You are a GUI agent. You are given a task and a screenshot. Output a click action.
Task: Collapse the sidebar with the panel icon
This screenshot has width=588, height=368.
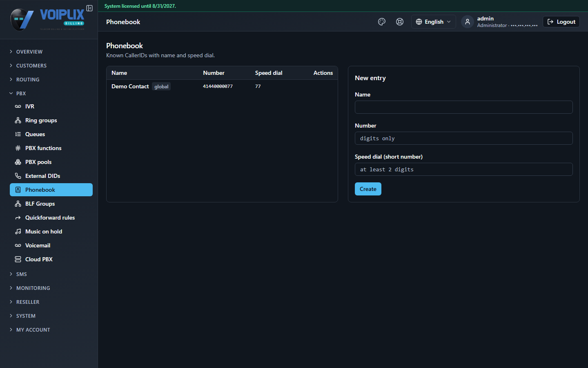[89, 8]
